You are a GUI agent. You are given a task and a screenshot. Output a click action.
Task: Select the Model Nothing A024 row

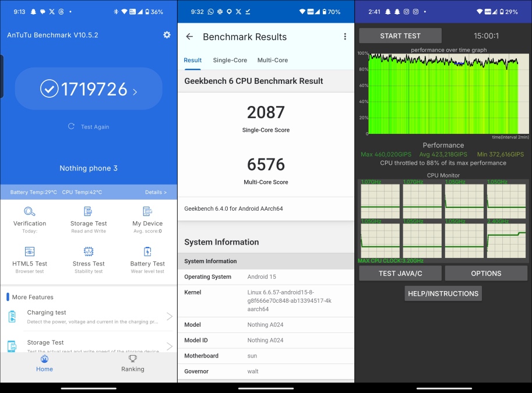tap(266, 325)
